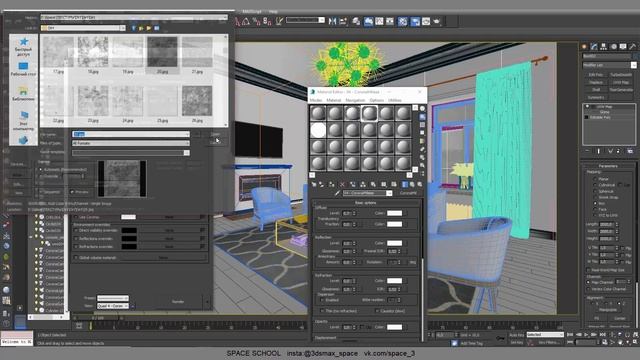
Task: Open the Create panel tab icon
Action: tap(584, 47)
